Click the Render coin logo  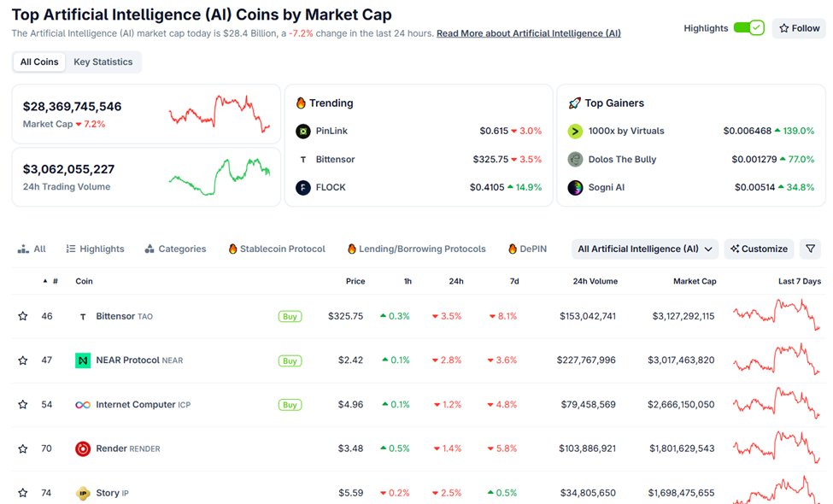point(83,448)
